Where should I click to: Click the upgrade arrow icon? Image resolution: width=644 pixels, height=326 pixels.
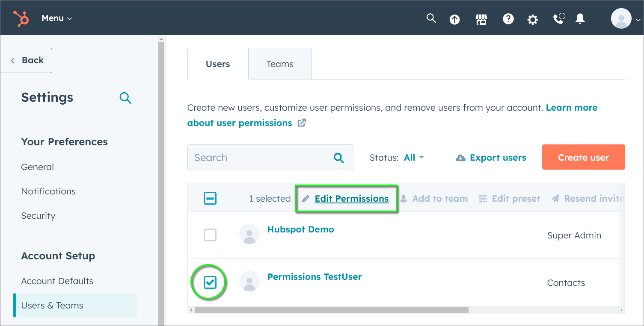coord(454,19)
